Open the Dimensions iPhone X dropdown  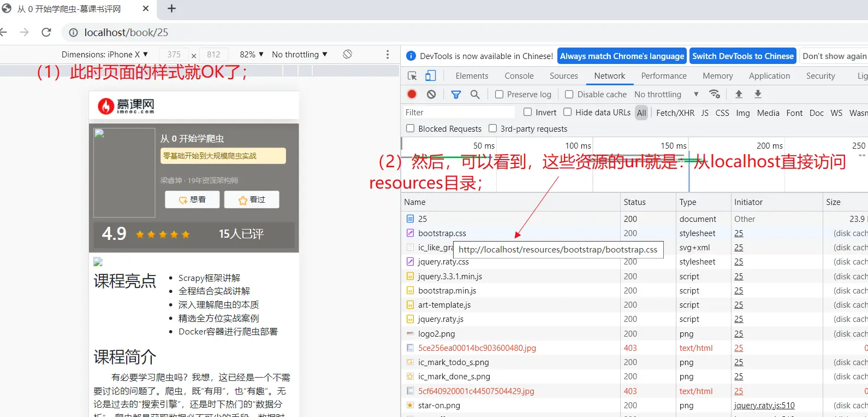click(105, 55)
